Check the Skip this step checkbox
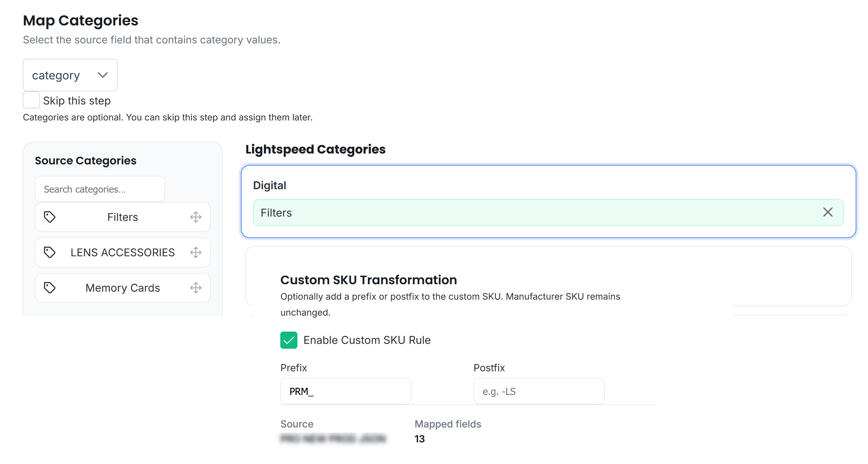This screenshot has width=868, height=464. click(x=31, y=100)
